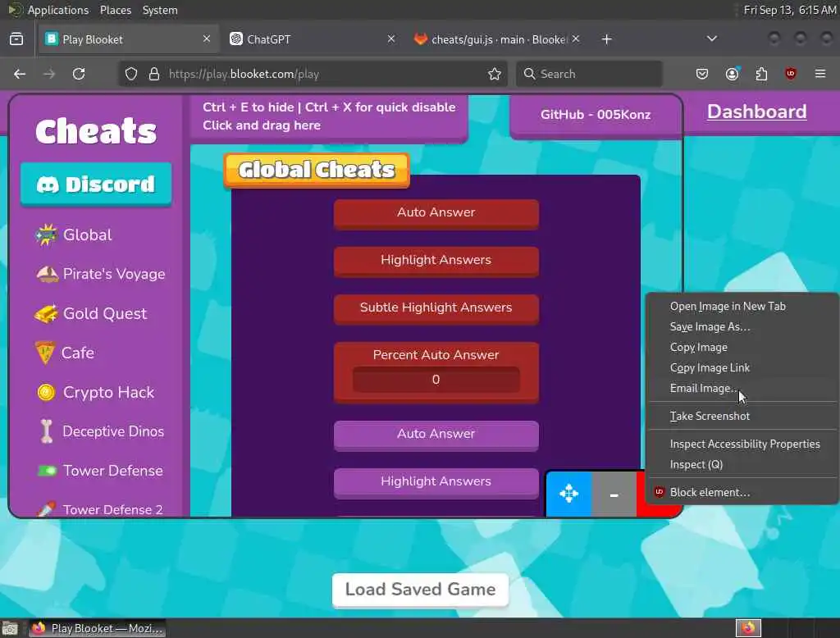Toggle the red Highlight Answers cheat
This screenshot has width=840, height=638.
click(x=436, y=261)
